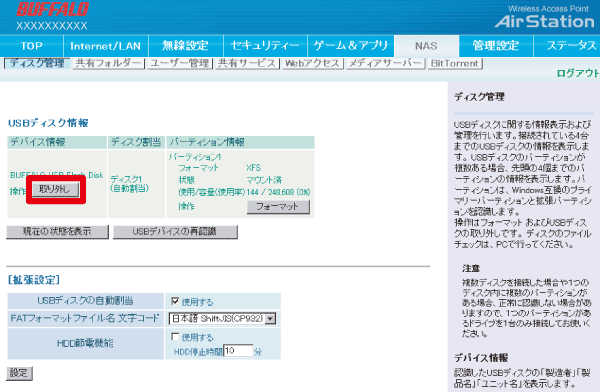Open the TOP tab

click(31, 46)
